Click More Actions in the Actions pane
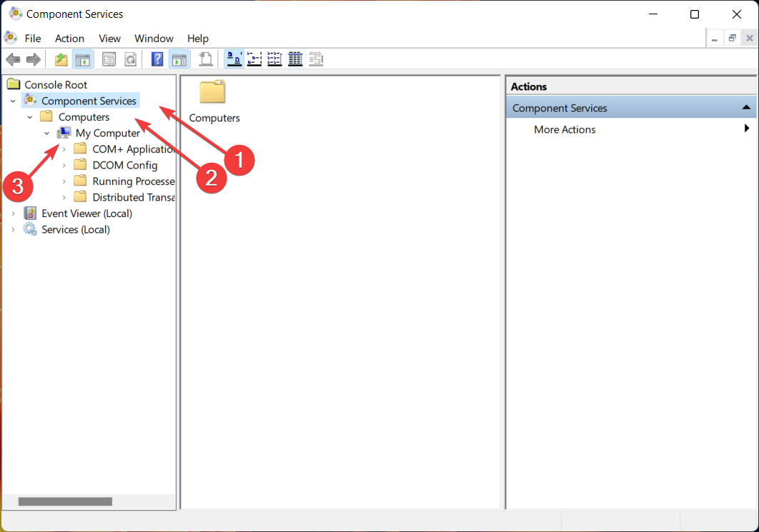Screen dimensions: 759x532 [x=565, y=129]
